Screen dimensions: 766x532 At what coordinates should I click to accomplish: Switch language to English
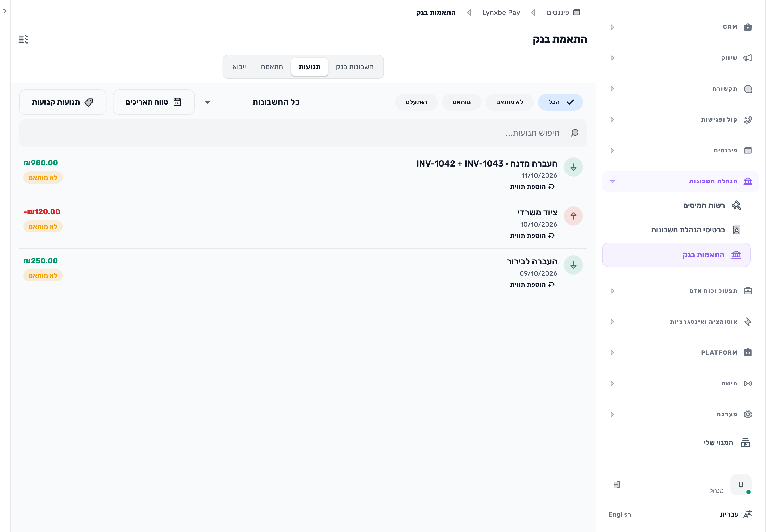pyautogui.click(x=620, y=514)
